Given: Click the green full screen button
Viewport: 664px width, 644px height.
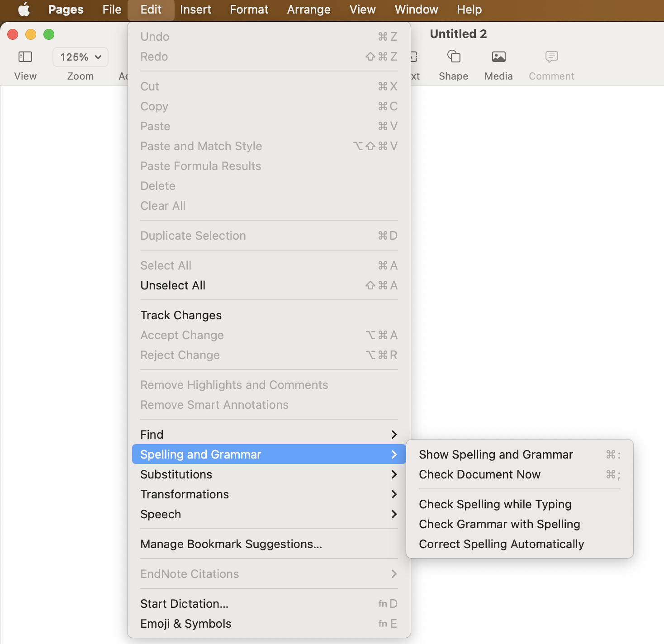Looking at the screenshot, I should 49,34.
